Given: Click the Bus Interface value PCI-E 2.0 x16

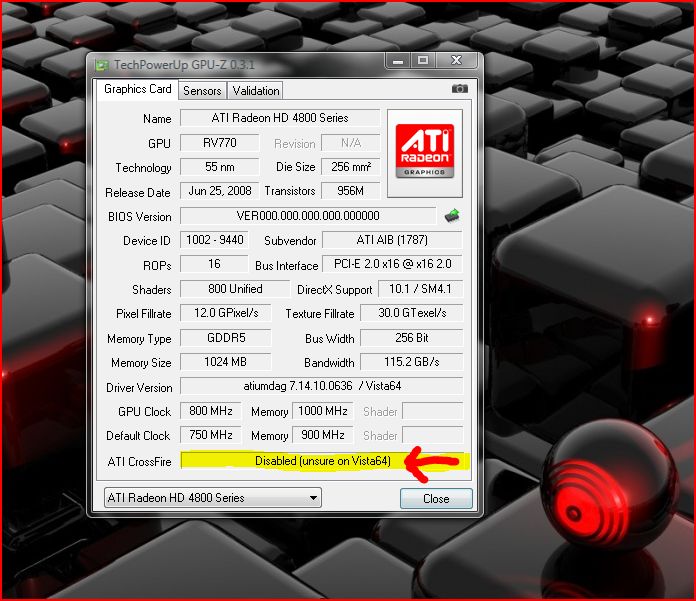Looking at the screenshot, I should coord(392,264).
